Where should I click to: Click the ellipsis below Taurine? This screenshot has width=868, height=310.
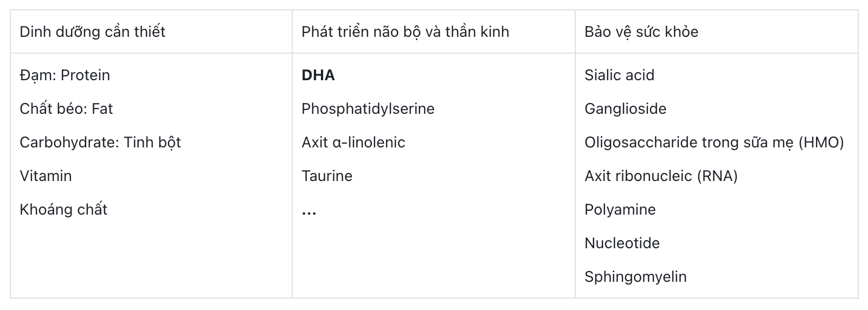click(308, 212)
